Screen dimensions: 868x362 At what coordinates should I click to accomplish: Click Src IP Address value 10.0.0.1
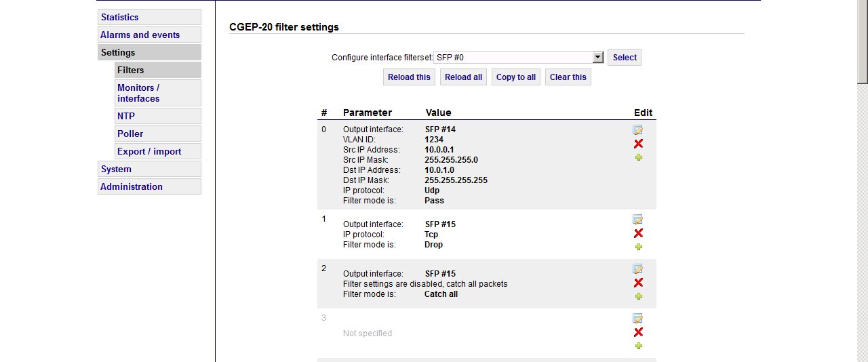(x=439, y=150)
